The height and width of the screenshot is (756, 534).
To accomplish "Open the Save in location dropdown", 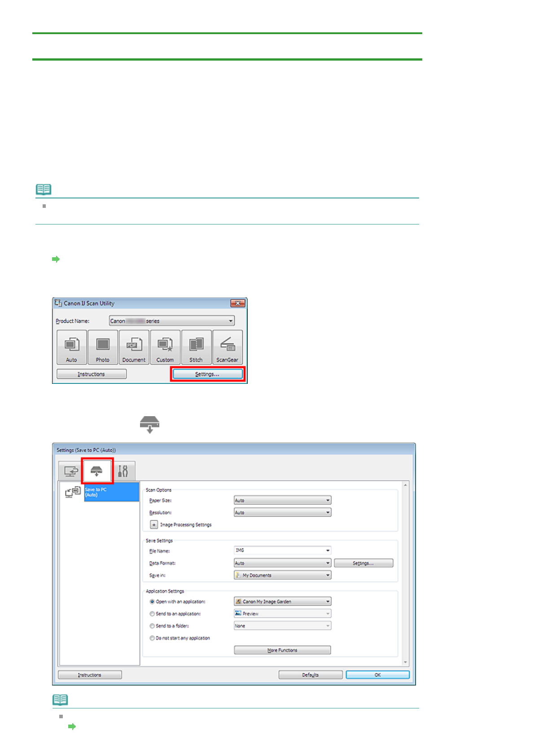I will (x=282, y=575).
